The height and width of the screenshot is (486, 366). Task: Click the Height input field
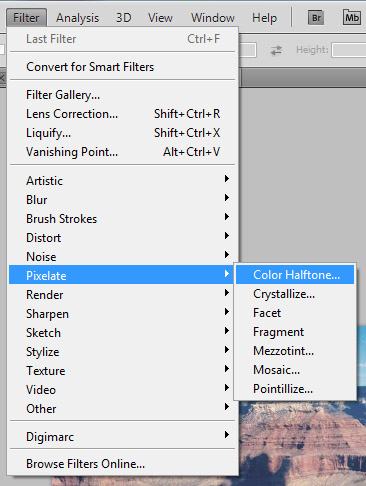(x=349, y=50)
